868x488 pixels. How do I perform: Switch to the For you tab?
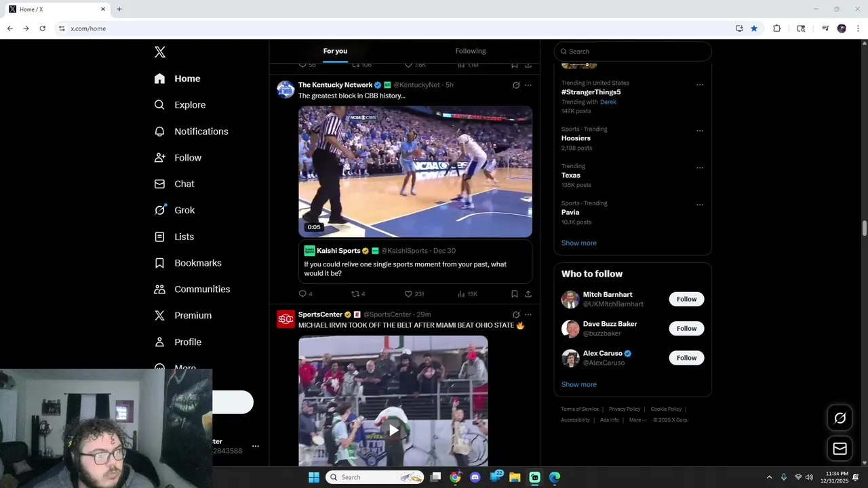click(x=335, y=51)
